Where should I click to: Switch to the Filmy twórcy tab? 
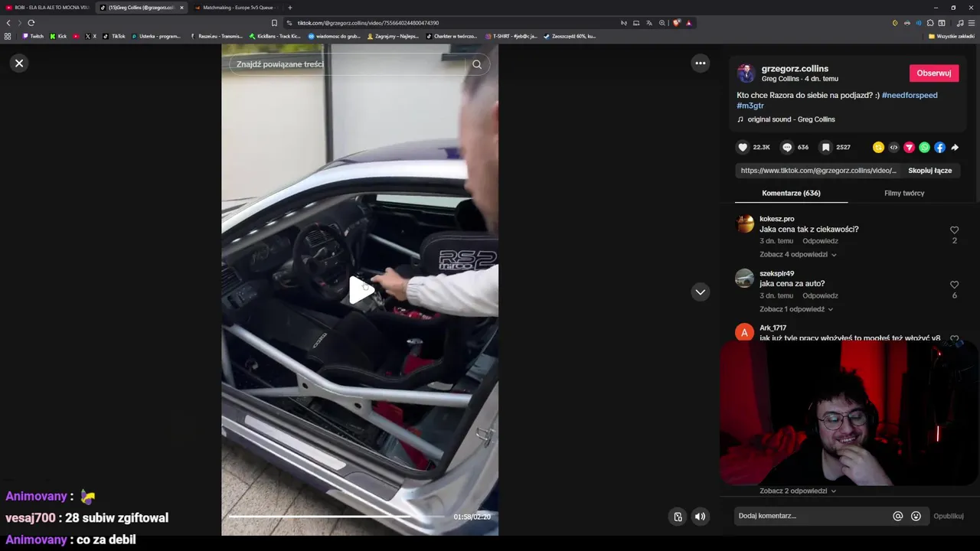click(904, 193)
